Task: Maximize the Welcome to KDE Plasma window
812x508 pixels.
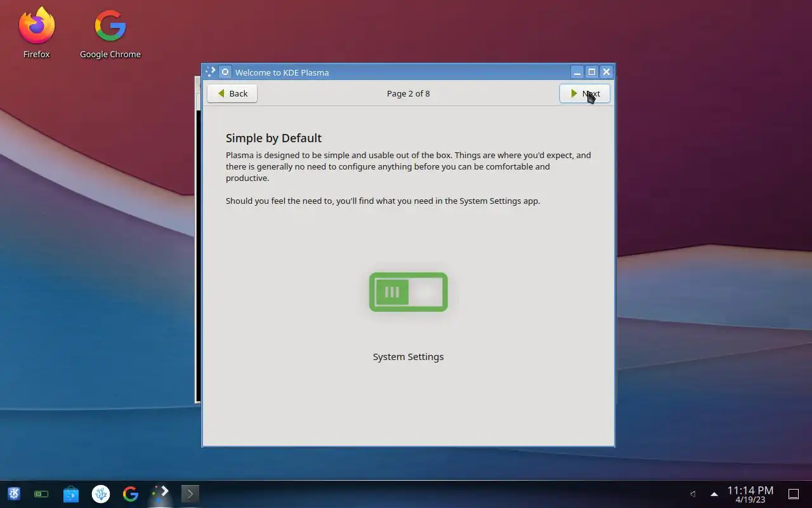Action: click(591, 72)
